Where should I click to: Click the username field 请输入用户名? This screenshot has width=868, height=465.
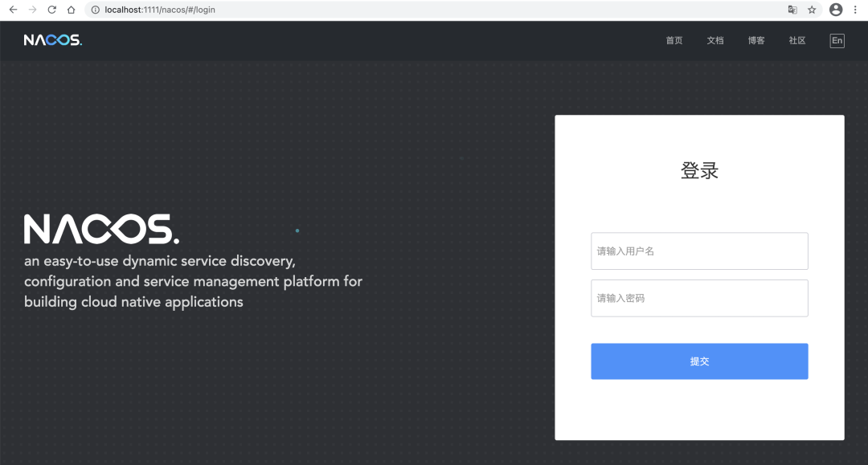coord(699,251)
